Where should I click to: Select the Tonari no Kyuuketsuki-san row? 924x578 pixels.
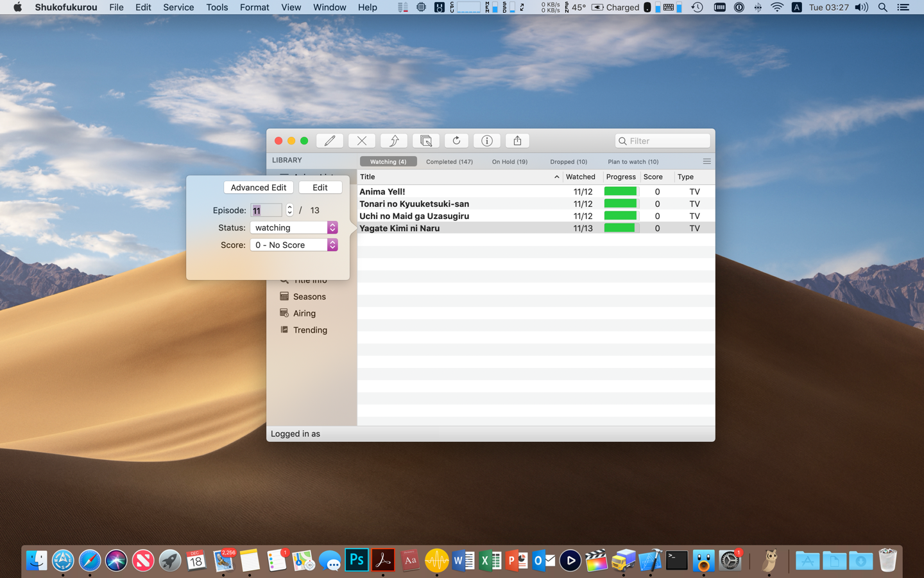point(536,204)
